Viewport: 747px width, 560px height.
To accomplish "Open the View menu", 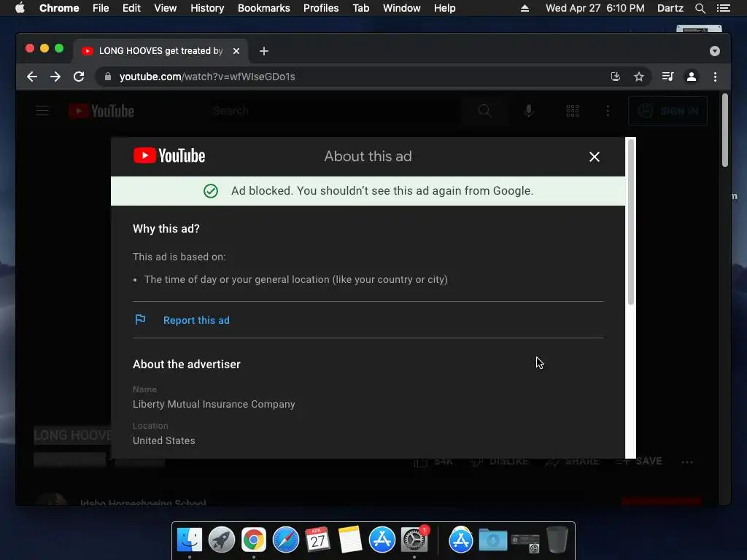I will [166, 8].
